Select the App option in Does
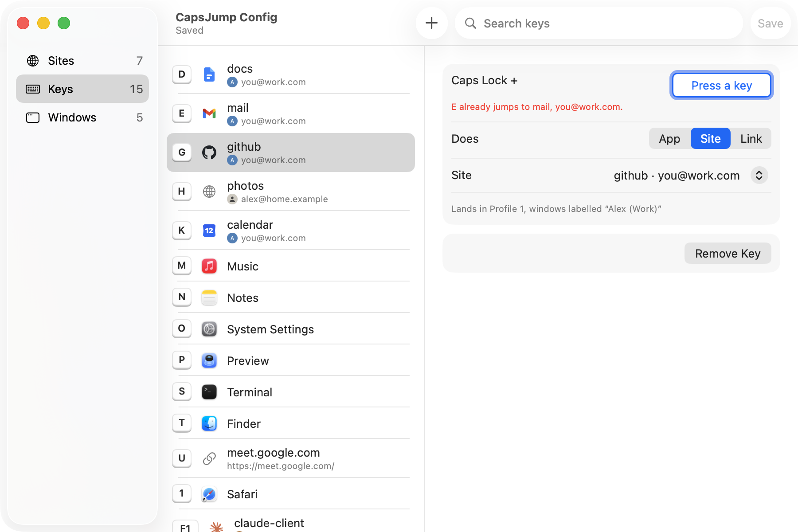The image size is (798, 532). 669,139
